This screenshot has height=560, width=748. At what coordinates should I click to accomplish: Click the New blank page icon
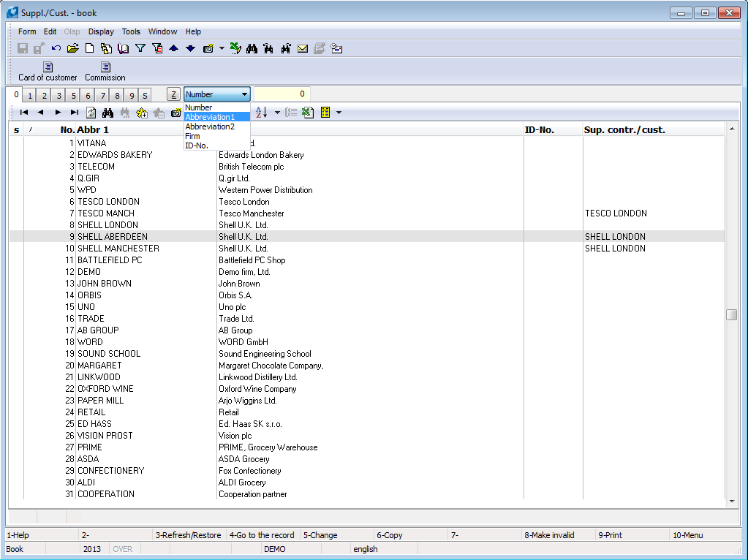coord(89,48)
